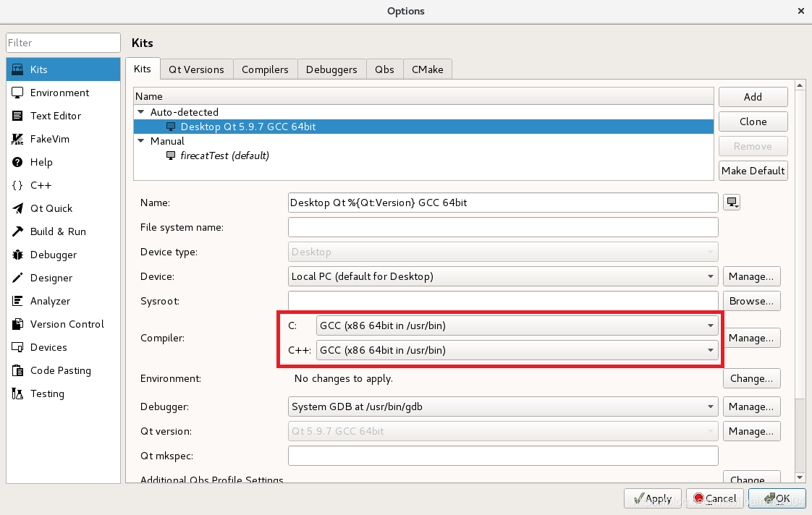Screen dimensions: 812x515
Task: Open the Environment settings icon
Action: point(17,93)
